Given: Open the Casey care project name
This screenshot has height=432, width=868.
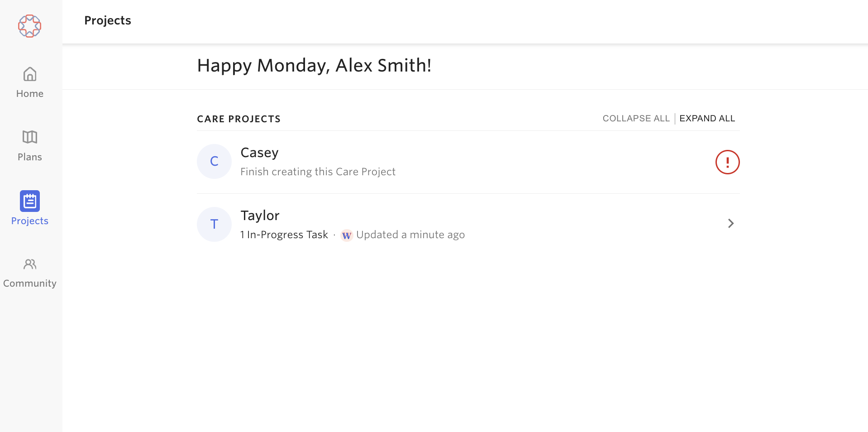Looking at the screenshot, I should (259, 153).
